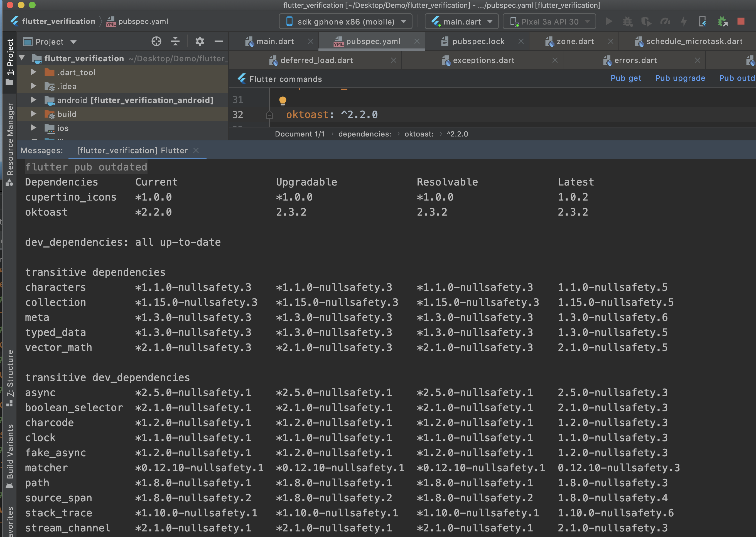Click the locate target crosshair icon
The width and height of the screenshot is (756, 537).
point(156,41)
